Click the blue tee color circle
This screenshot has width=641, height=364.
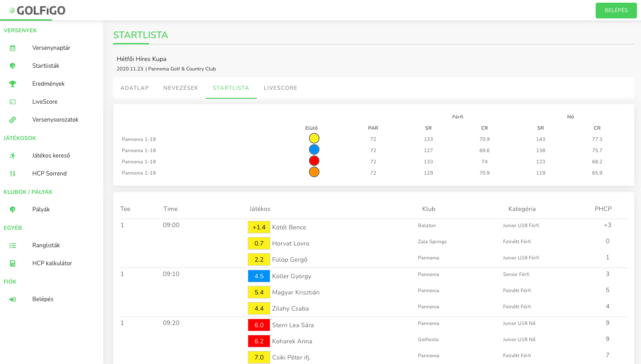pyautogui.click(x=314, y=149)
